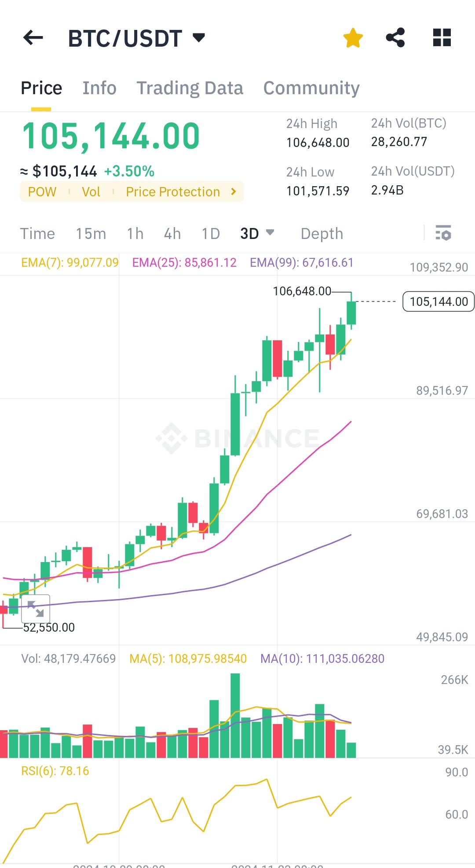Expand Price Protection chevron
The width and height of the screenshot is (475, 868).
tap(234, 191)
